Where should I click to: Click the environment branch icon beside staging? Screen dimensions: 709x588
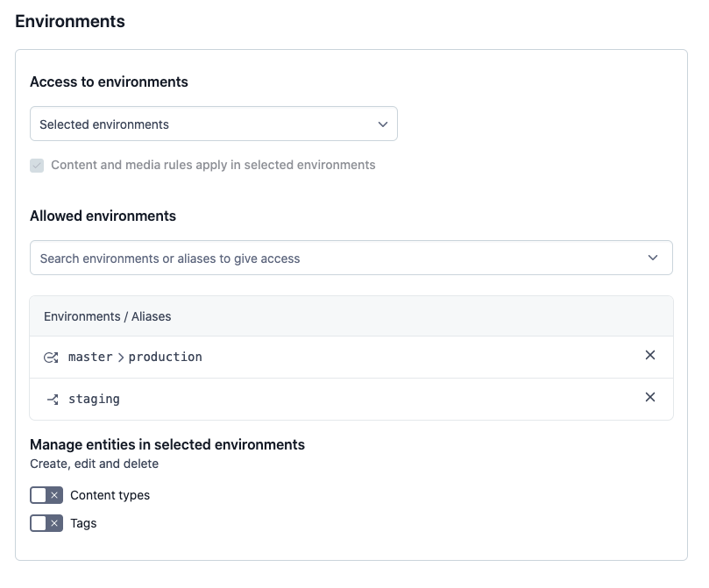53,398
